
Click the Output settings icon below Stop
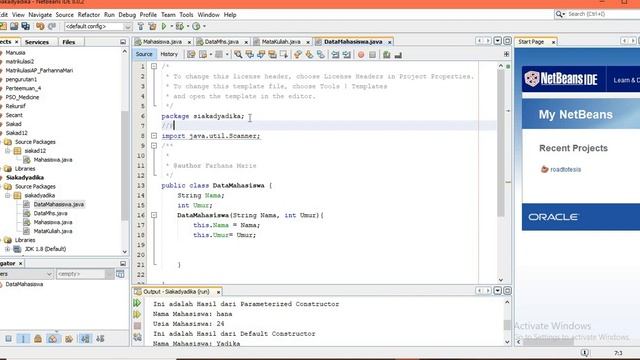pyautogui.click(x=137, y=337)
